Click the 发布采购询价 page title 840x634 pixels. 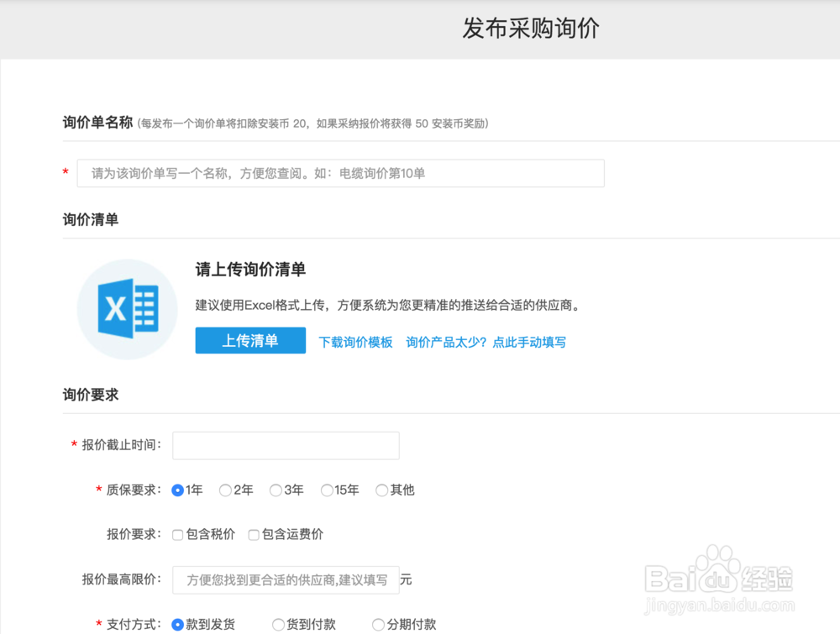point(531,29)
